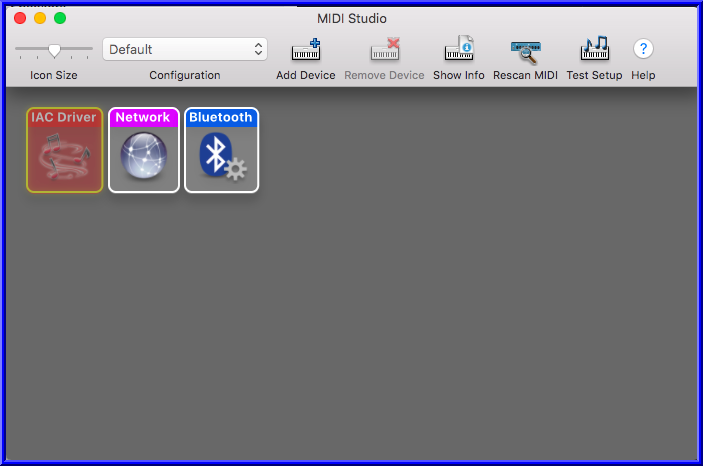Minimize the MIDI Studio window with the yellow button

[x=40, y=18]
